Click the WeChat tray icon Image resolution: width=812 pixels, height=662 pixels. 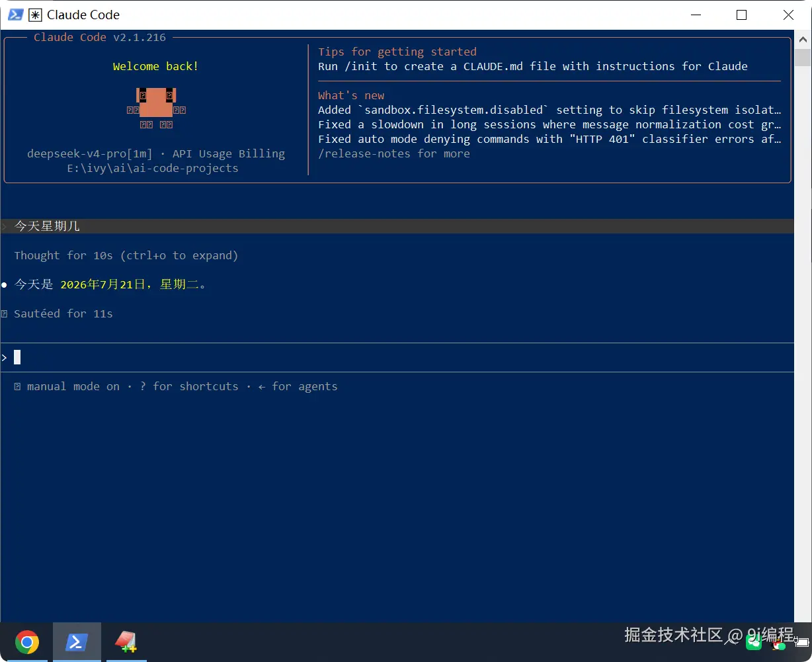point(752,641)
